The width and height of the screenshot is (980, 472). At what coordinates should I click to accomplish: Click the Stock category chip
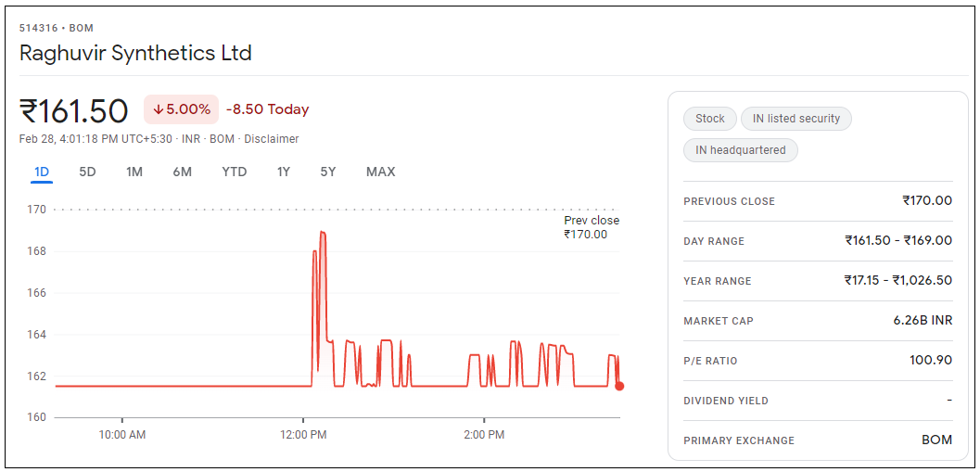[710, 119]
